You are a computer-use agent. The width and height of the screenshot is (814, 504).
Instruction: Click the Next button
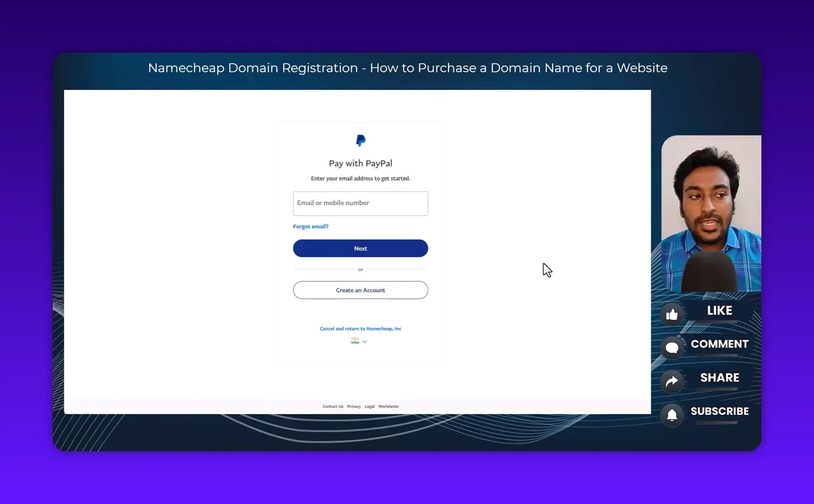pos(360,248)
